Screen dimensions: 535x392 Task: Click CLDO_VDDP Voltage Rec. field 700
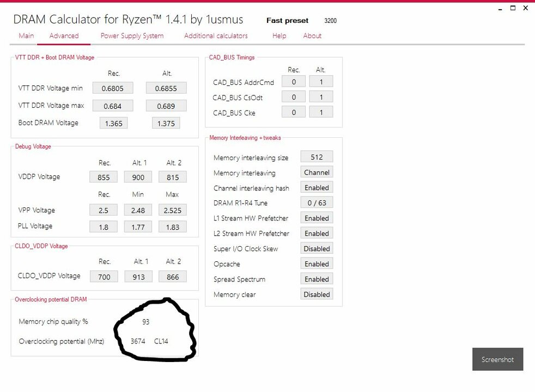point(104,277)
